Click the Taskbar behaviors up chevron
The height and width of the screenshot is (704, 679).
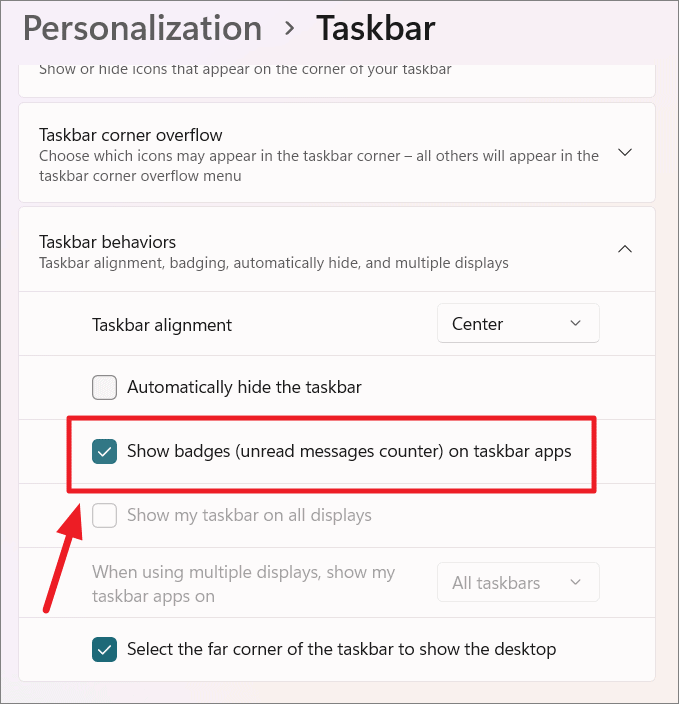[625, 249]
